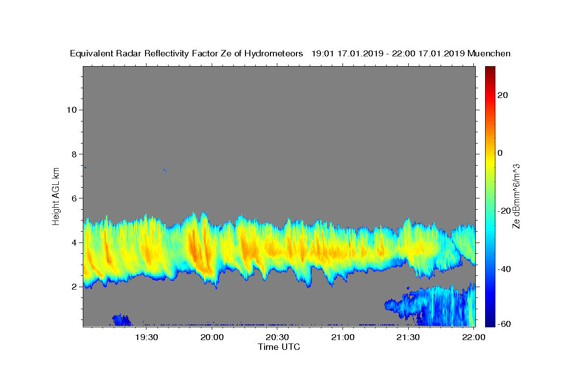Click the '20:00' time tick label
Viewport: 588px width, 392px height.
tap(212, 337)
